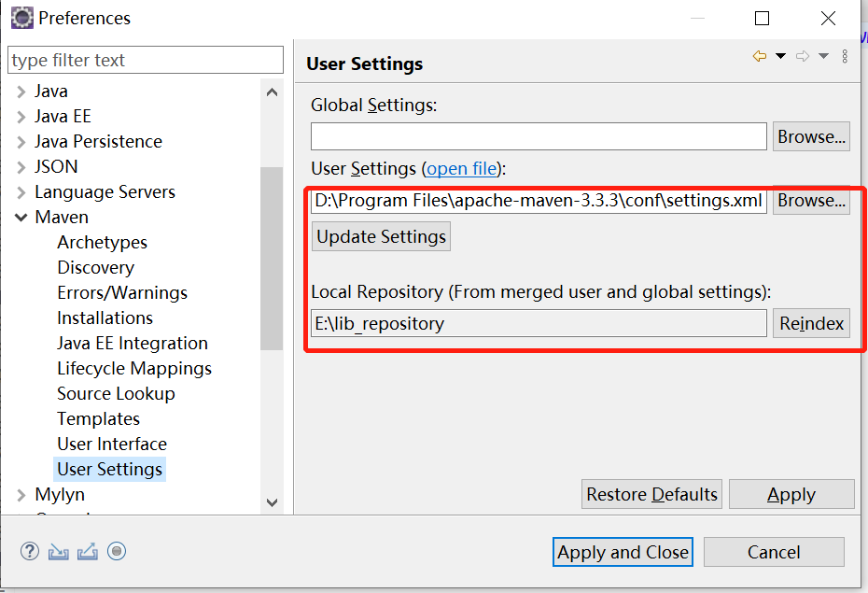Image resolution: width=868 pixels, height=593 pixels.
Task: Click the Export preferences icon
Action: coord(88,551)
